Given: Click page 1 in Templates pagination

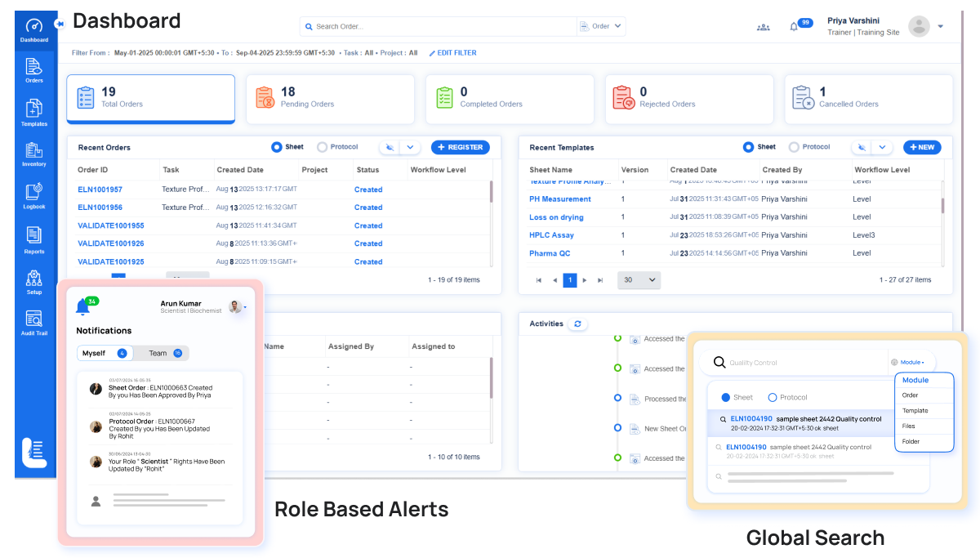Looking at the screenshot, I should pos(570,280).
